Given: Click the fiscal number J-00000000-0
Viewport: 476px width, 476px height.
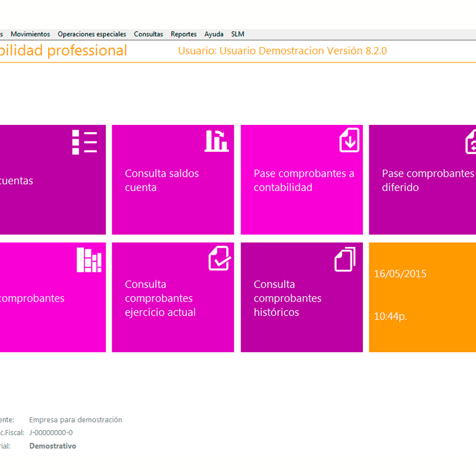Looking at the screenshot, I should pos(51,433).
